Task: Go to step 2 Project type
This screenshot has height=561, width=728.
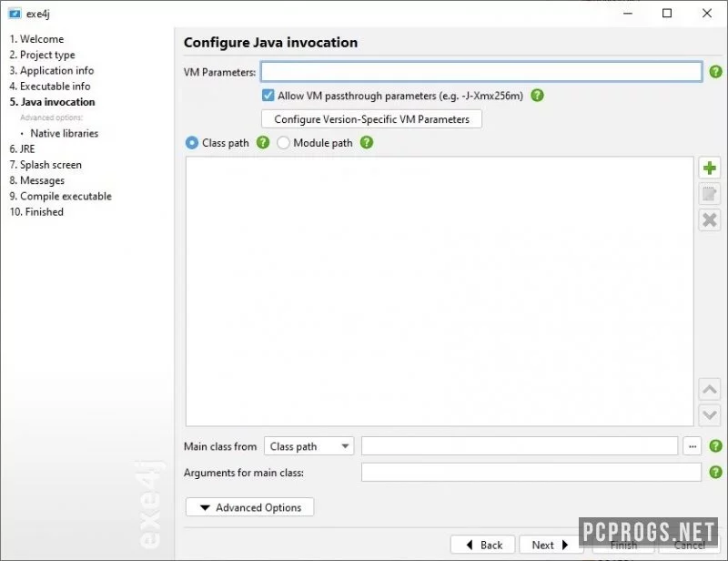Action: (x=42, y=55)
